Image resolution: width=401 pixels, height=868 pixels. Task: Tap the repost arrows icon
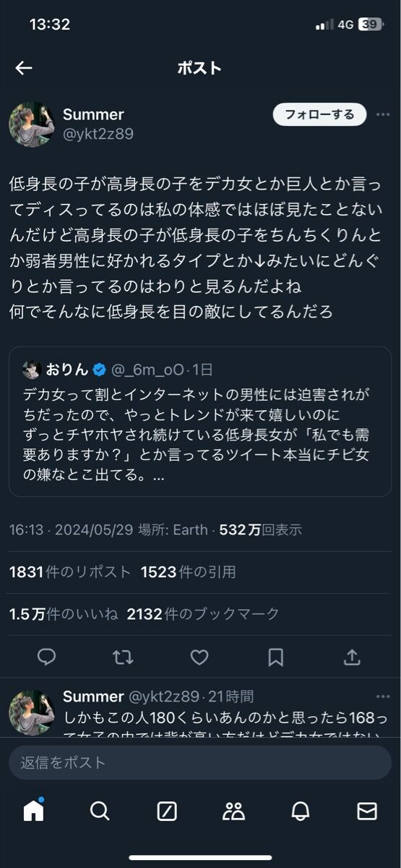pos(123,657)
